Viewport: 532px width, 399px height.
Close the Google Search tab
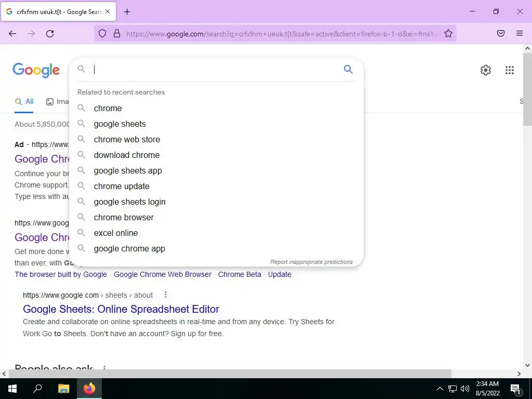click(x=108, y=11)
